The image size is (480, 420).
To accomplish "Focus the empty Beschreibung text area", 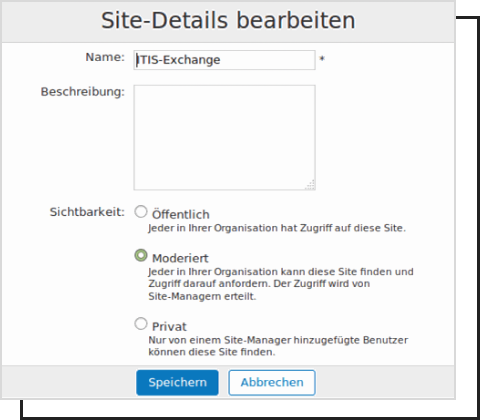I will coord(224,137).
